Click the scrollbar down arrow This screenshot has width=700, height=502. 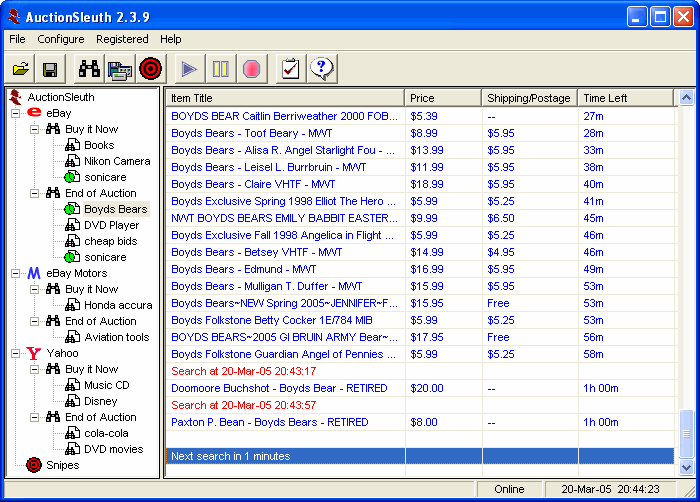686,468
